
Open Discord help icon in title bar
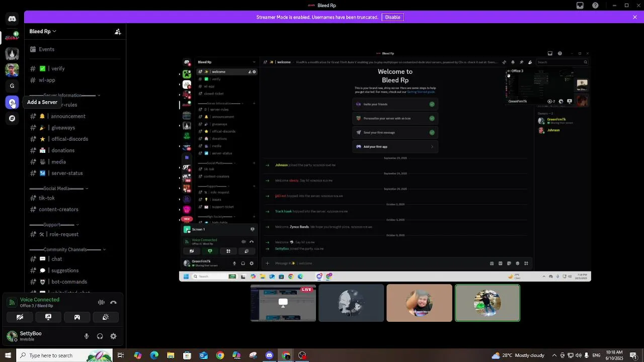pyautogui.click(x=596, y=6)
